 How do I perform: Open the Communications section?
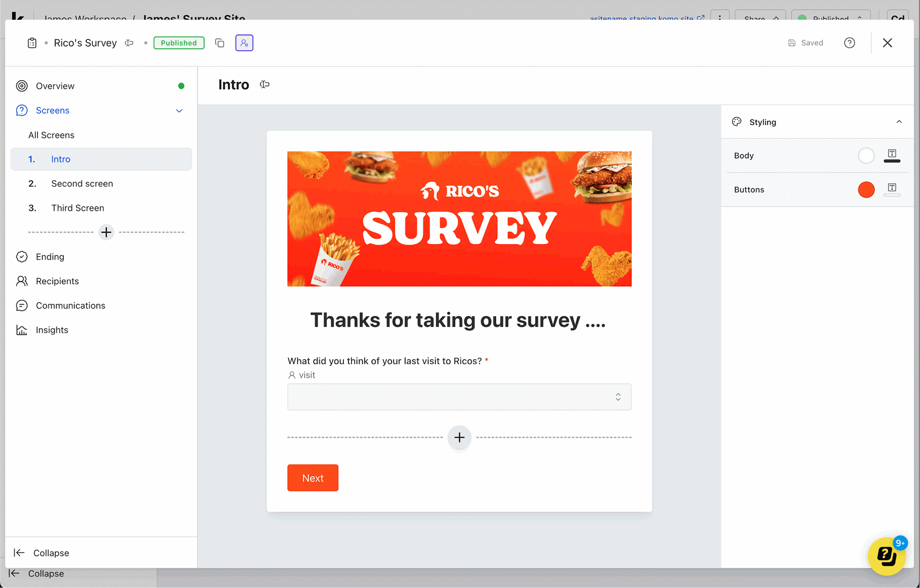(71, 305)
